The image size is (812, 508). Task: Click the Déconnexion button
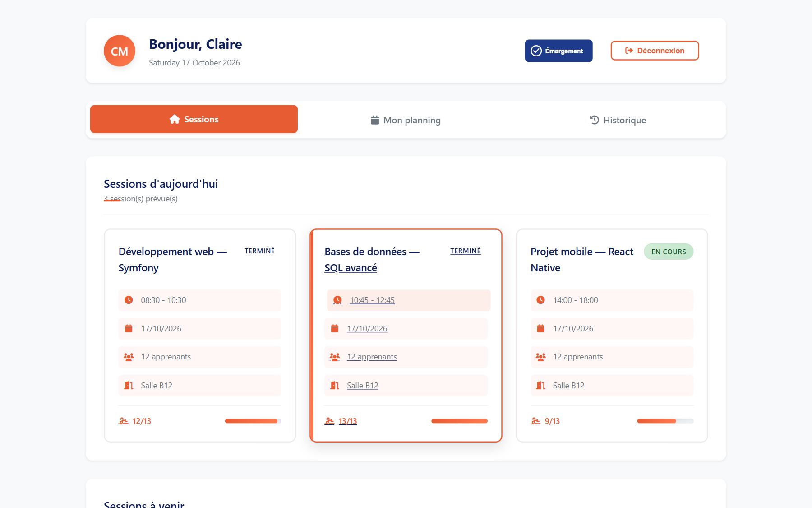point(655,51)
